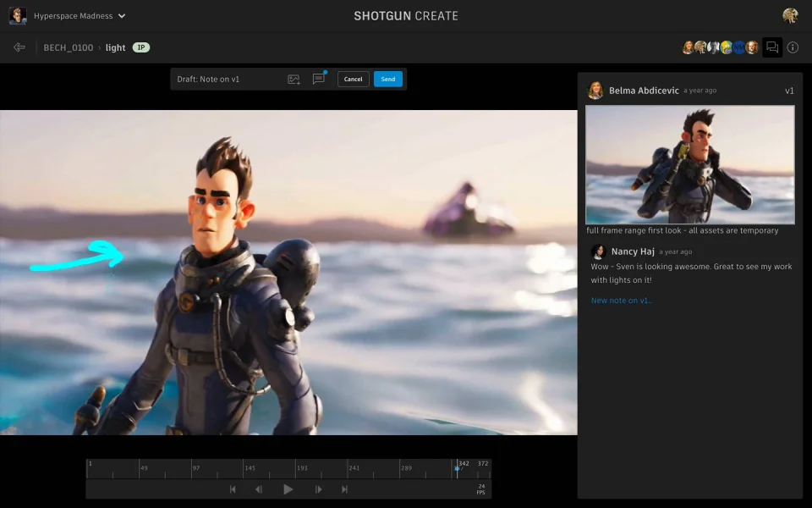Click timeline frame marker 241
This screenshot has height=508, width=812.
pyautogui.click(x=354, y=468)
